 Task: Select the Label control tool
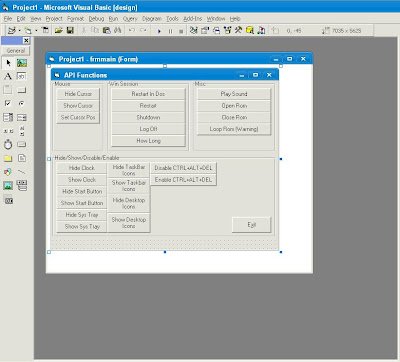(x=8, y=76)
